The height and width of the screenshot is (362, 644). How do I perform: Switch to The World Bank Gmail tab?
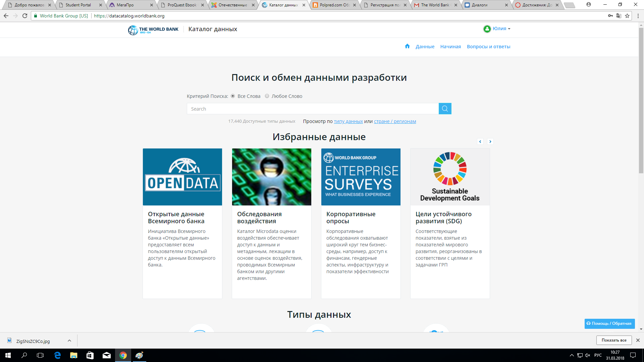[435, 5]
